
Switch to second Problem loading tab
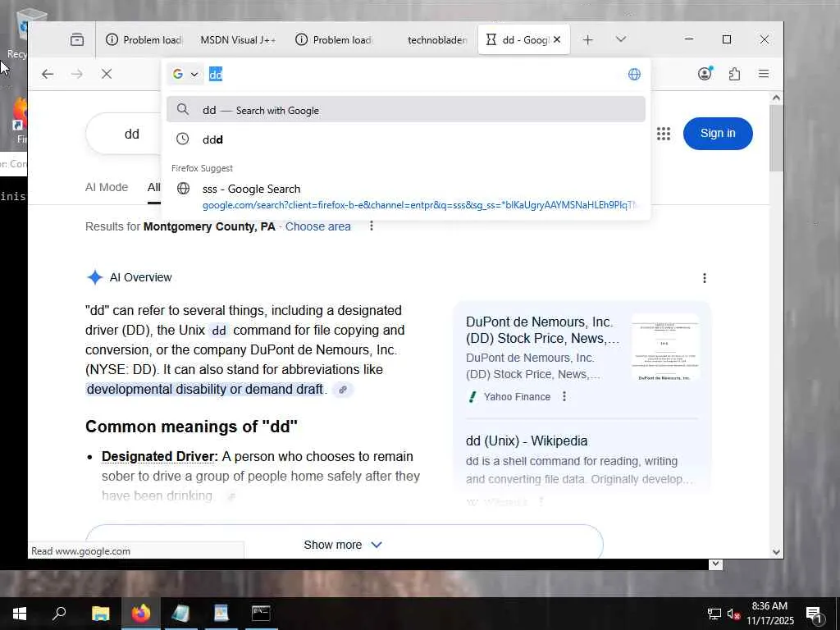[x=334, y=39]
